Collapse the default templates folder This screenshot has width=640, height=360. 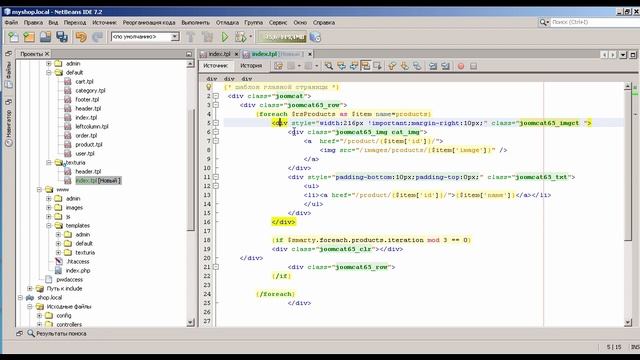[49, 73]
